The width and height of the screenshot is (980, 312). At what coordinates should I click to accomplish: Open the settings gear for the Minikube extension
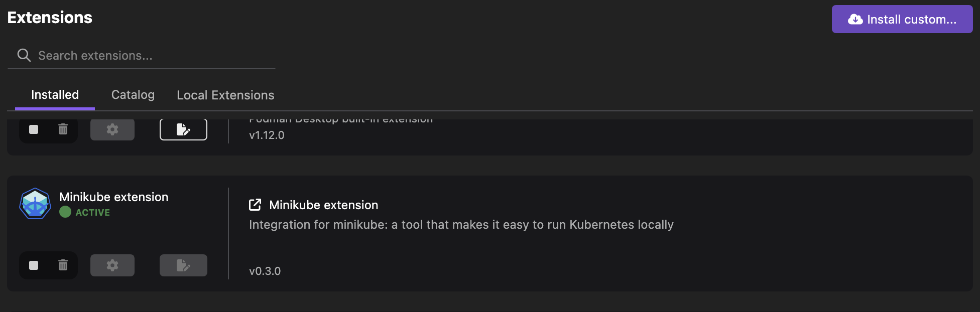112,265
